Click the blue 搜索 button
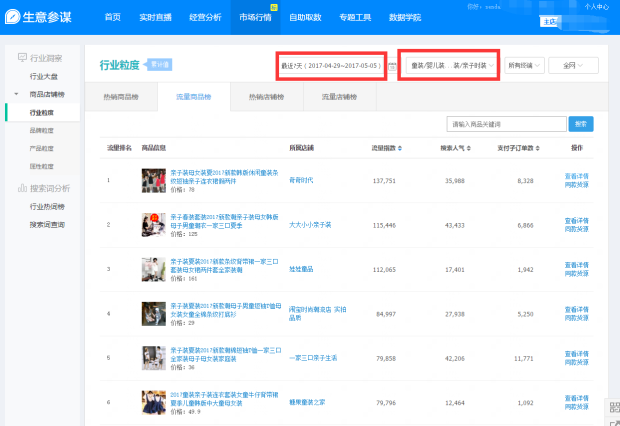 pos(581,124)
